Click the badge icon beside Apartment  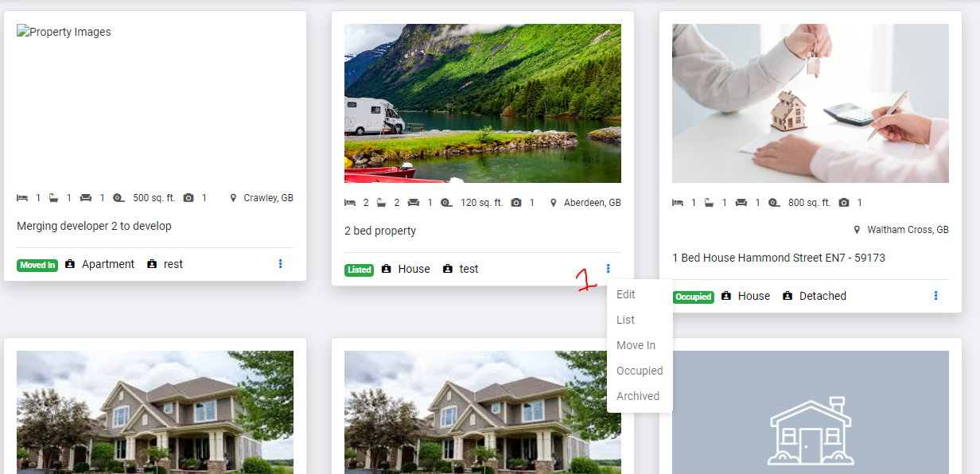click(70, 264)
